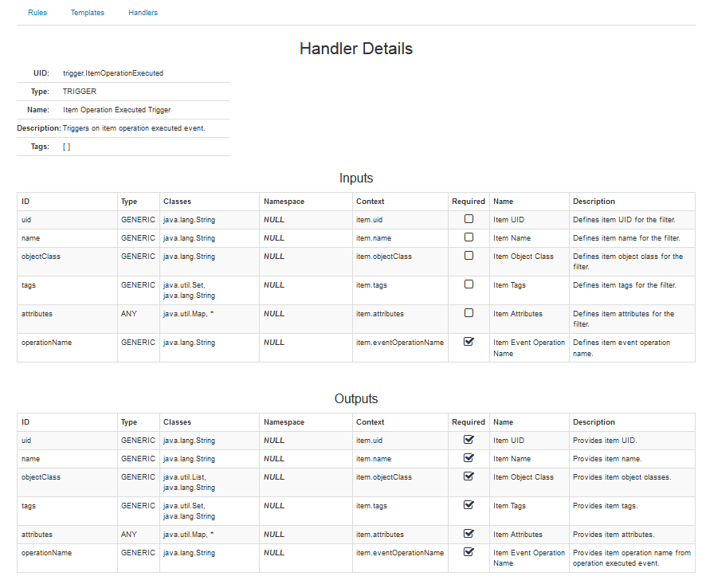Click the Handler Details heading

[355, 49]
